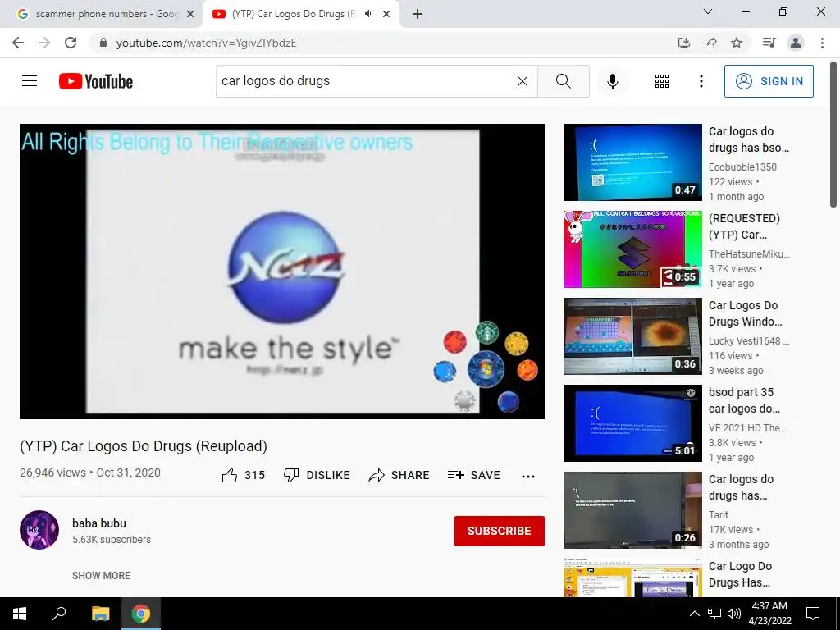The height and width of the screenshot is (630, 840).
Task: Click the video title text
Action: (144, 446)
